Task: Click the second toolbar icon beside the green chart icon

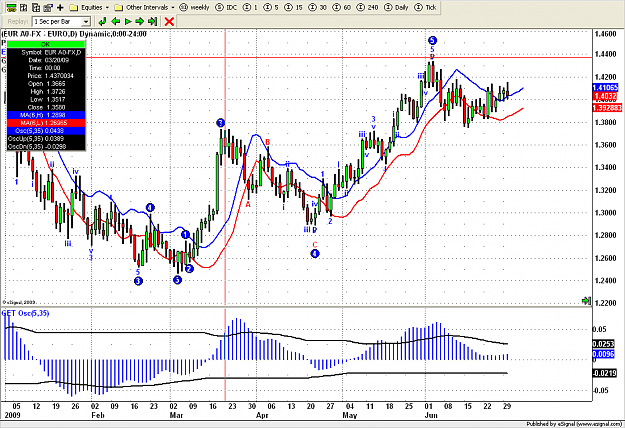Action: (24, 7)
